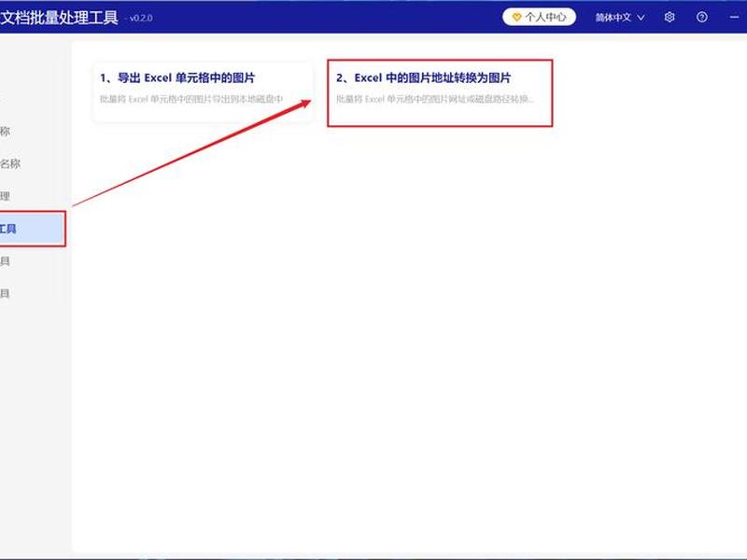Open card 1、导出 Excel 单元格中的图片
The height and width of the screenshot is (560, 747).
[203, 91]
